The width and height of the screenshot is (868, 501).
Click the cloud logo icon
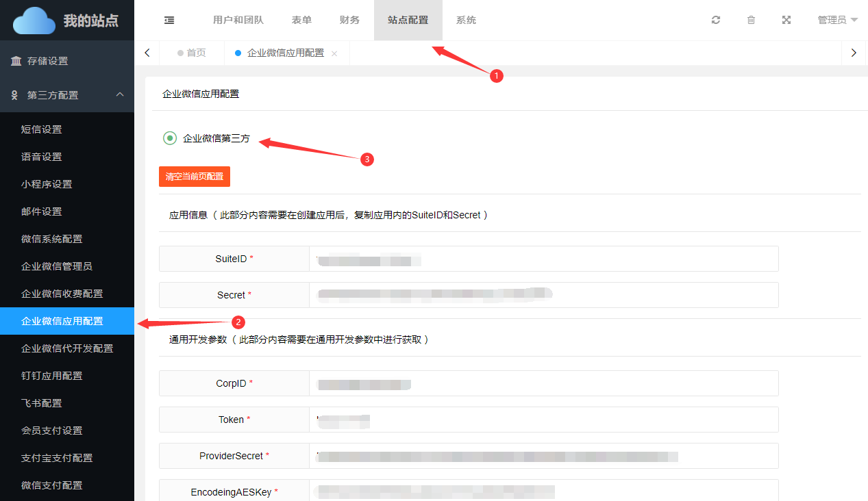point(34,21)
